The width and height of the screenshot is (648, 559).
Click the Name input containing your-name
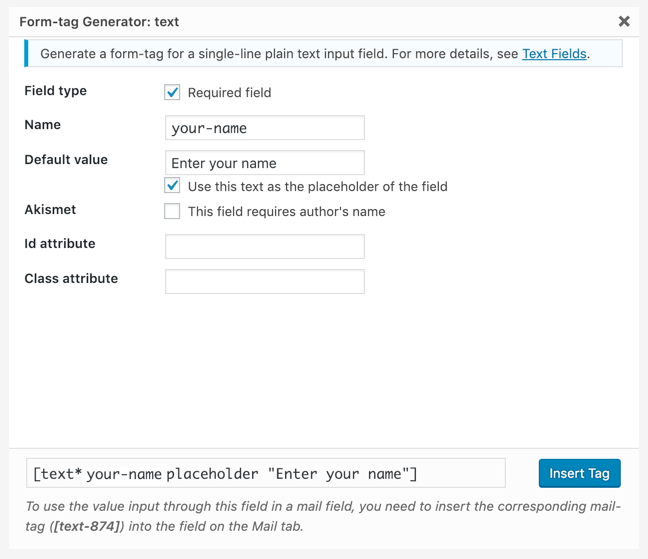coord(264,128)
